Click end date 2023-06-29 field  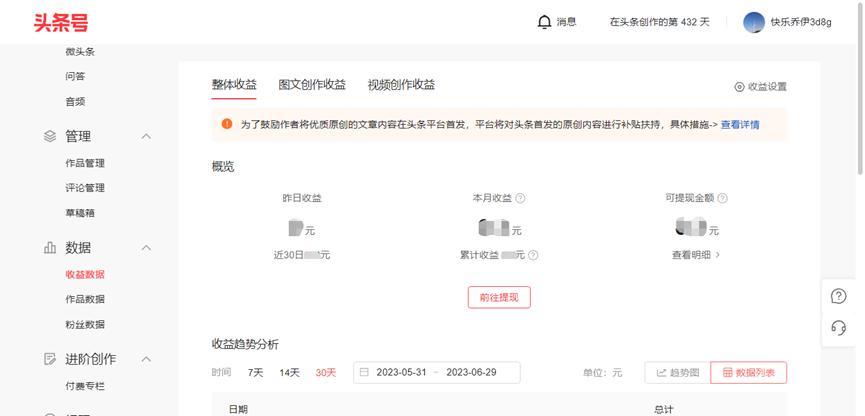coord(471,372)
